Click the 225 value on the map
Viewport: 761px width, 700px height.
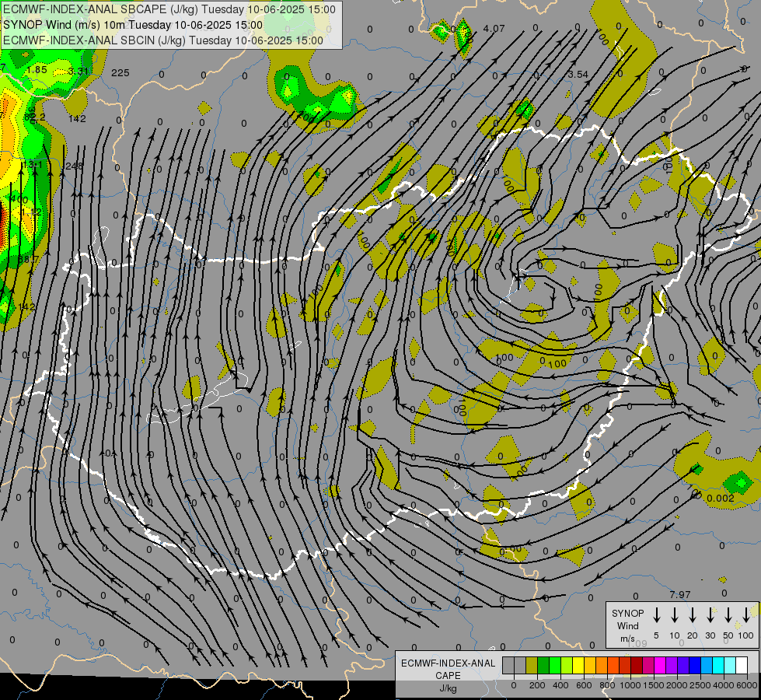120,73
